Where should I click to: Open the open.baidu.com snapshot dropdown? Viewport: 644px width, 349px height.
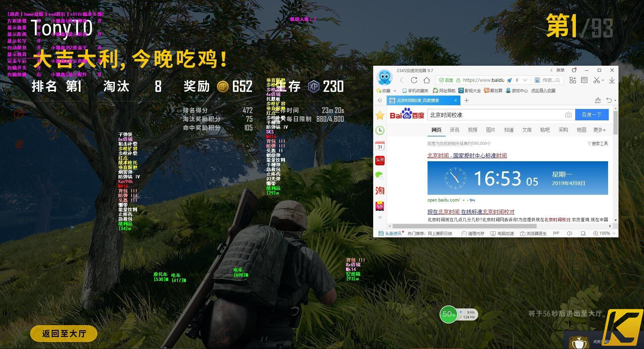463,200
